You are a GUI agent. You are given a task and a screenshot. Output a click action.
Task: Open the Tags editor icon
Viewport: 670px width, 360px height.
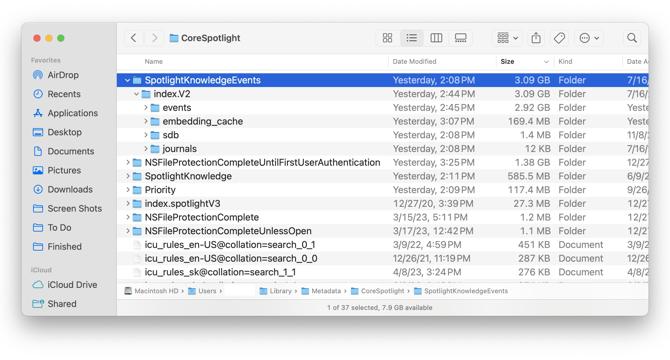point(559,38)
